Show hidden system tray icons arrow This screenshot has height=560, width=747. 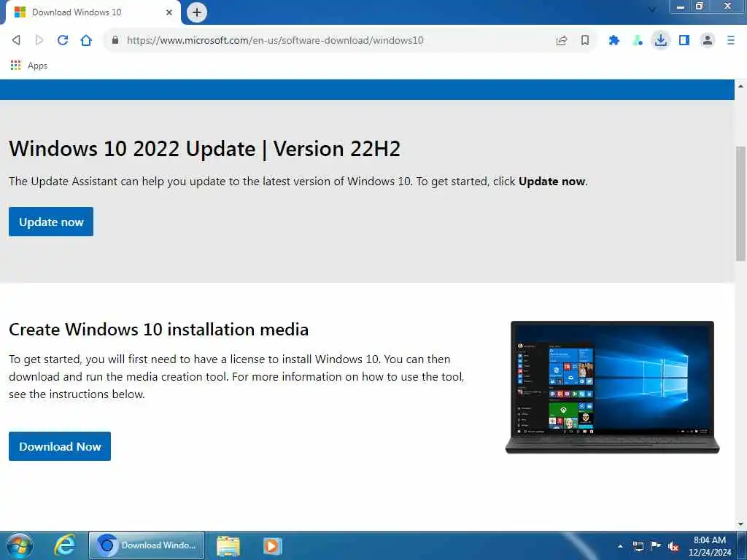[x=620, y=546]
